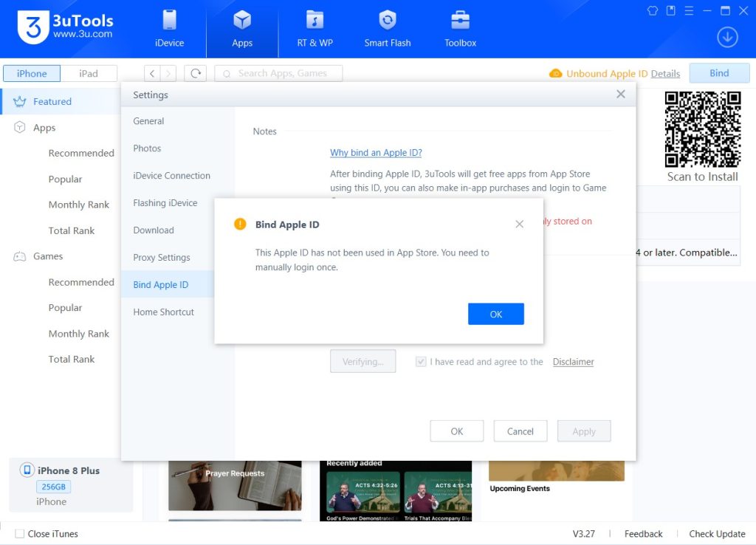Toggle the disclaimer agreement checkbox
Image resolution: width=756 pixels, height=545 pixels.
(421, 362)
